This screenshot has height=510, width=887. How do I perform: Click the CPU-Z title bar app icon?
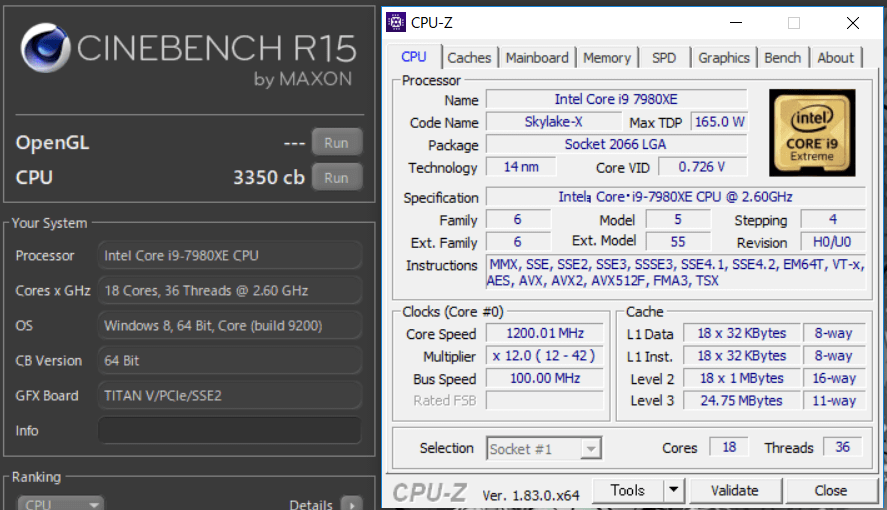point(396,23)
